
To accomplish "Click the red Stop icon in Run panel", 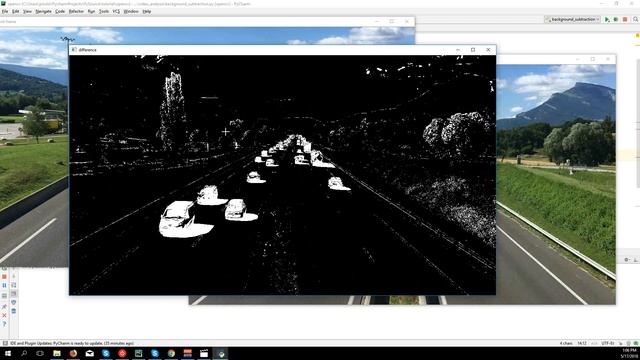I will click(x=4, y=277).
